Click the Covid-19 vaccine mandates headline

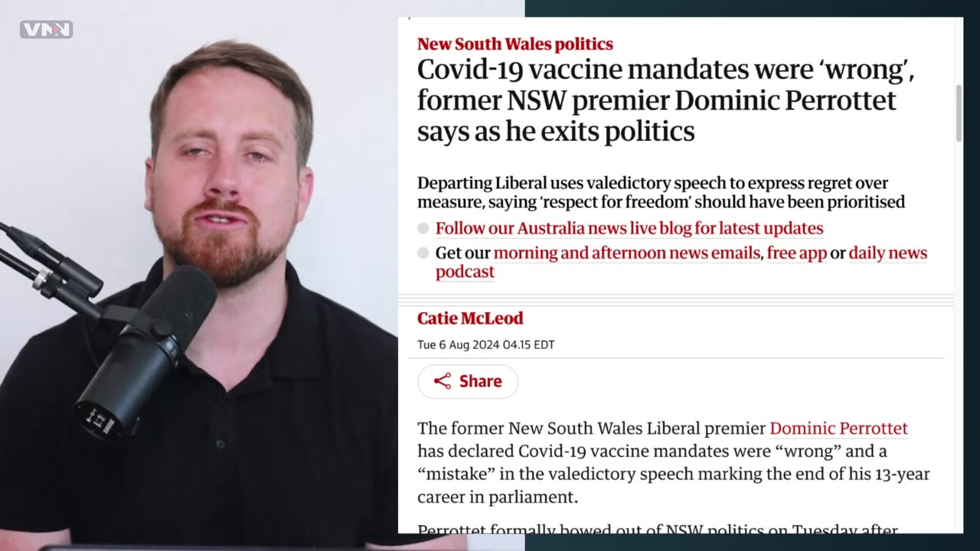point(666,101)
